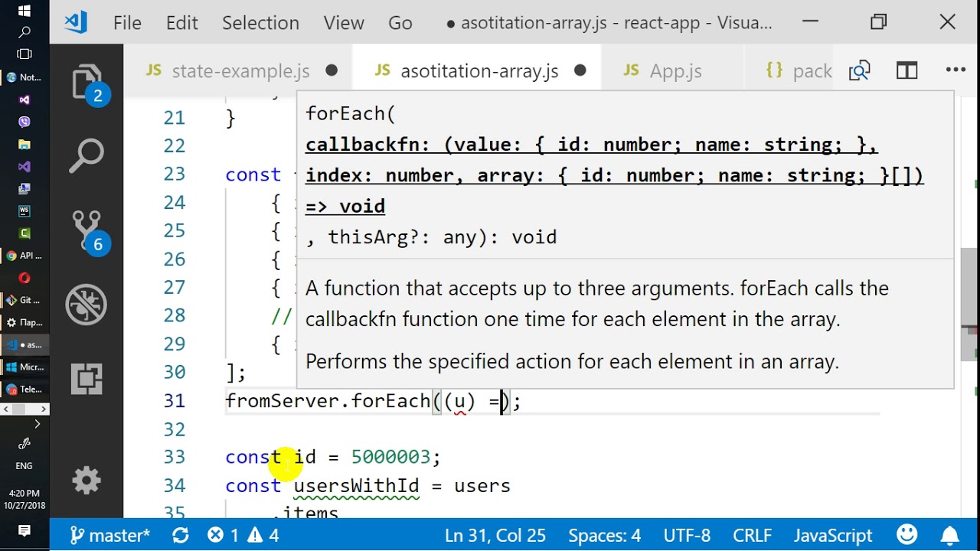This screenshot has width=980, height=551.
Task: Open File Explorer from taskbar
Action: click(24, 144)
